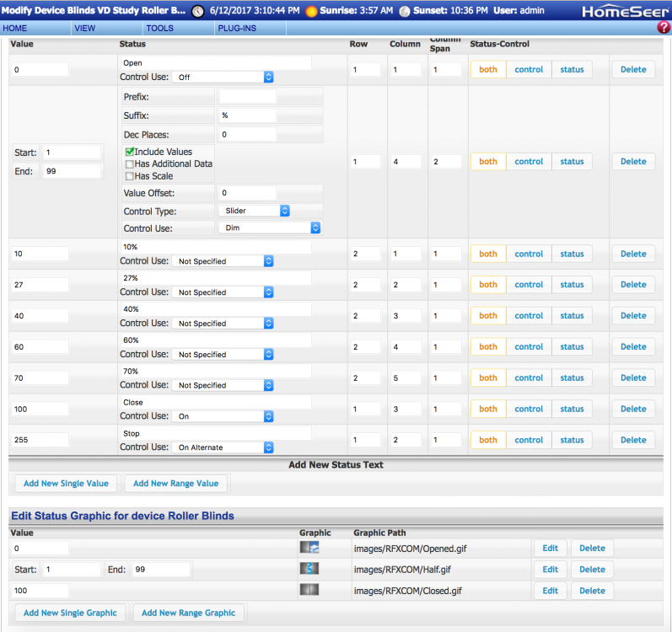This screenshot has width=672, height=632.
Task: Uncheck the Include Values checkbox
Action: [130, 152]
